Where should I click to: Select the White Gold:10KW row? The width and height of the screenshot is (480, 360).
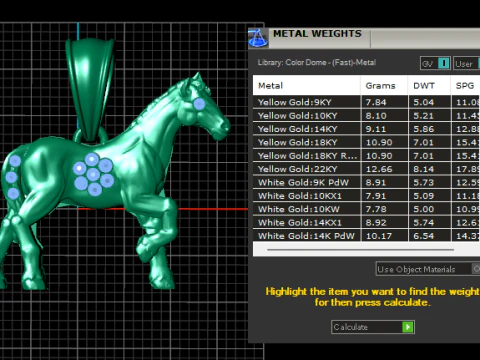pyautogui.click(x=366, y=209)
